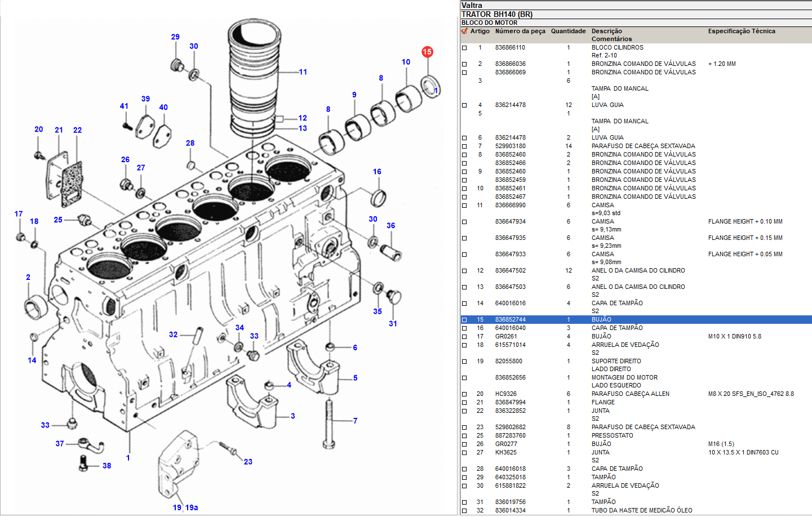Click the Quantidade column header
812x517 pixels.
(x=568, y=32)
